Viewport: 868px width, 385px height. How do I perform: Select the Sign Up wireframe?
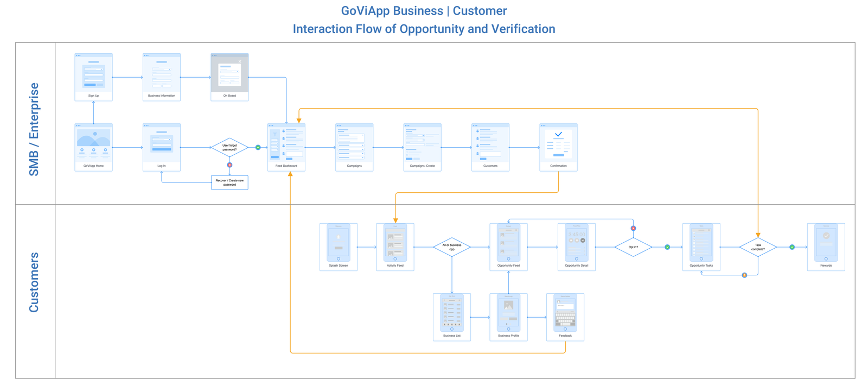(x=93, y=77)
